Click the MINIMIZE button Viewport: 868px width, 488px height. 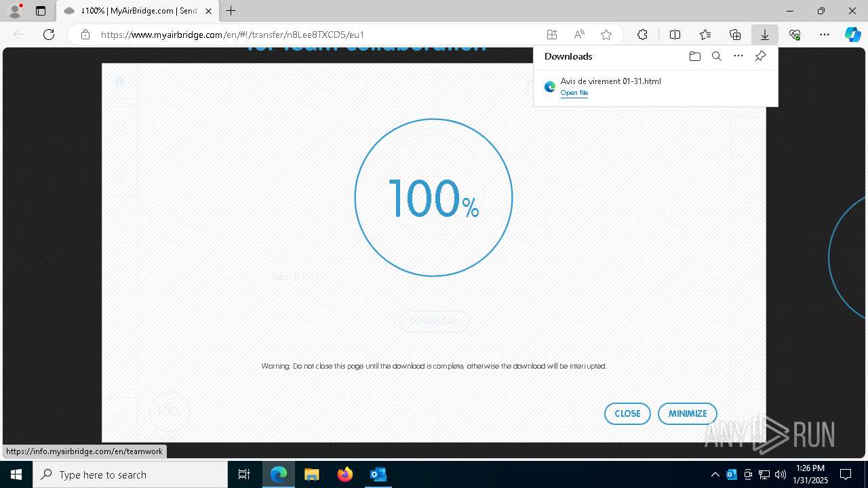[x=688, y=413]
